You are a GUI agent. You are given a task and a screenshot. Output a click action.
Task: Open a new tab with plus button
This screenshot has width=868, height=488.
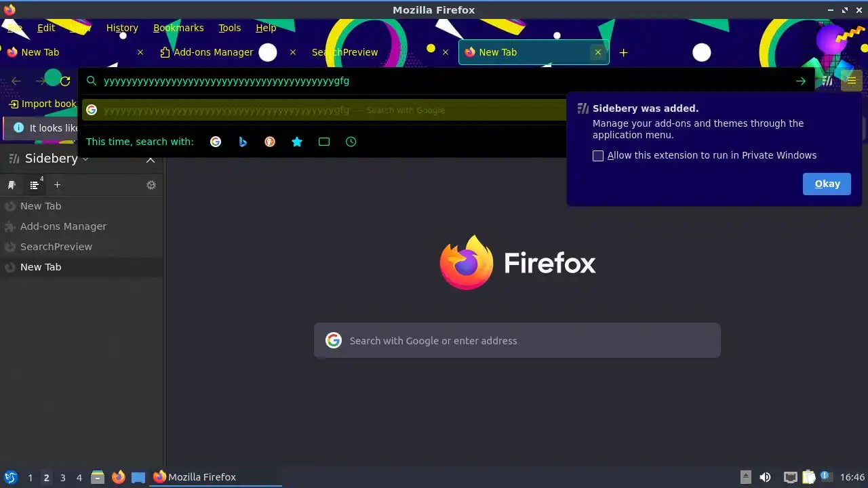pyautogui.click(x=623, y=52)
